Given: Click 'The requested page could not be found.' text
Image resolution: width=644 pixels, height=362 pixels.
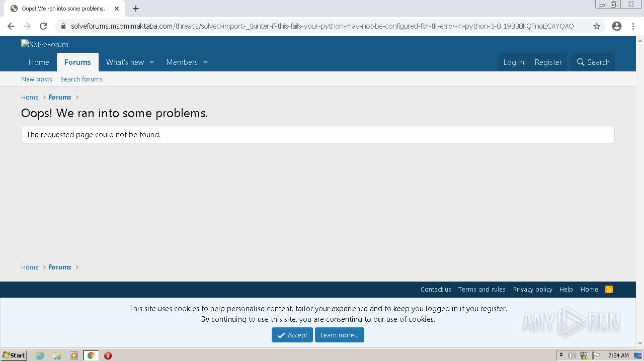Looking at the screenshot, I should pos(94,135).
